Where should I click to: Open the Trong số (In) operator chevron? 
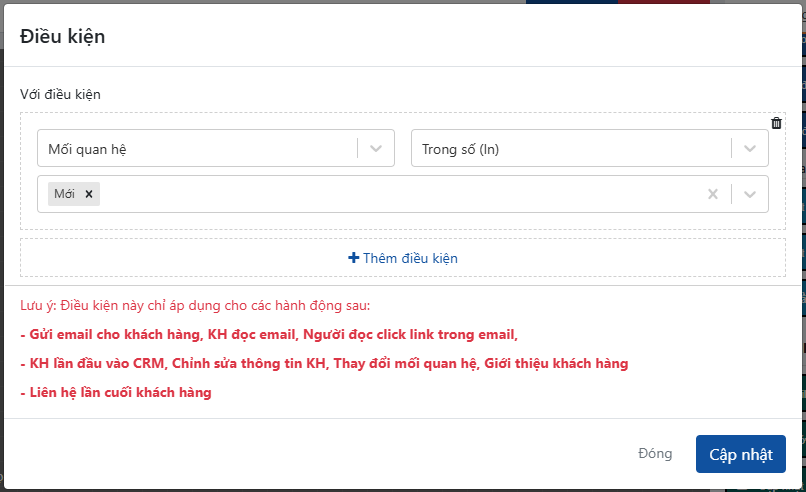(x=750, y=149)
